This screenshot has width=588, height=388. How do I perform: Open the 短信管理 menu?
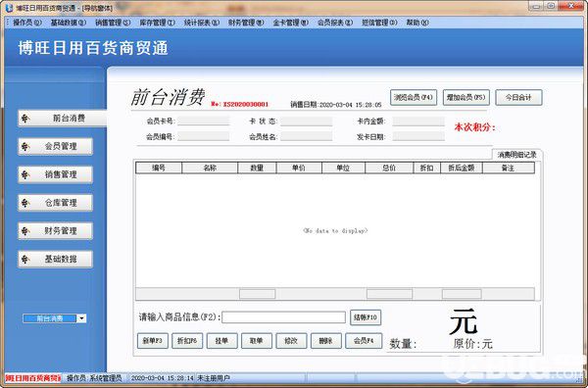pos(379,23)
